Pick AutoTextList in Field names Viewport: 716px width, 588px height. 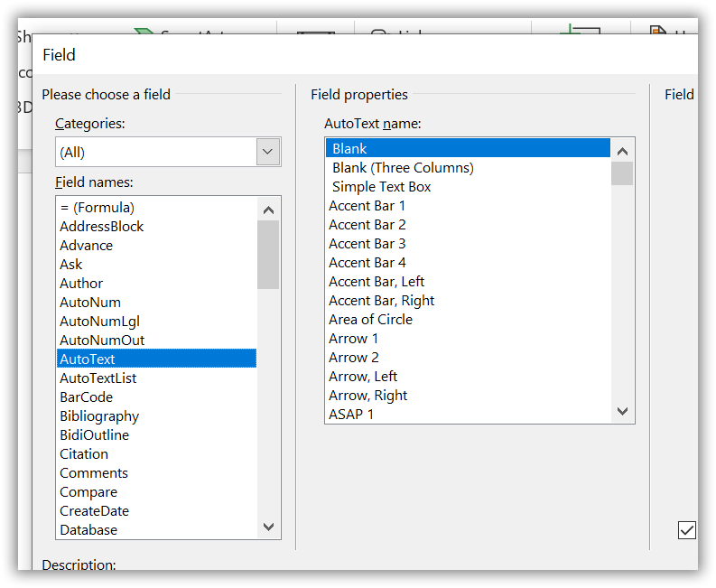pyautogui.click(x=98, y=378)
